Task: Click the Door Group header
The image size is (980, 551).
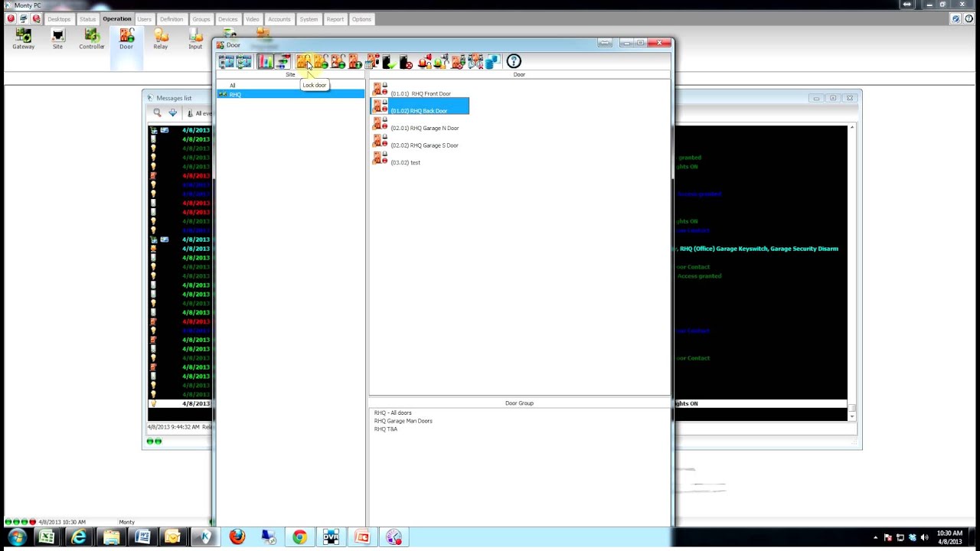Action: [519, 403]
